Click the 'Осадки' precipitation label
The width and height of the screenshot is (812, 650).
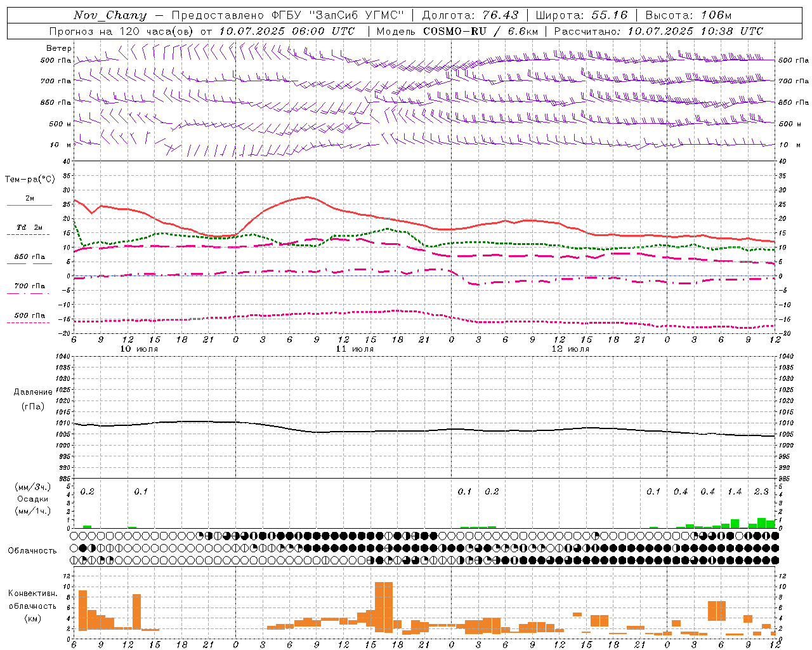[33, 499]
